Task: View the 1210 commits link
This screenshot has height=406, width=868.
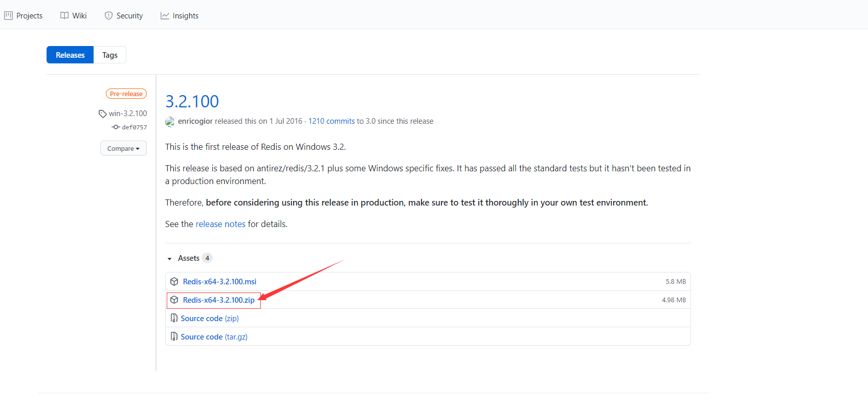Action: [331, 121]
